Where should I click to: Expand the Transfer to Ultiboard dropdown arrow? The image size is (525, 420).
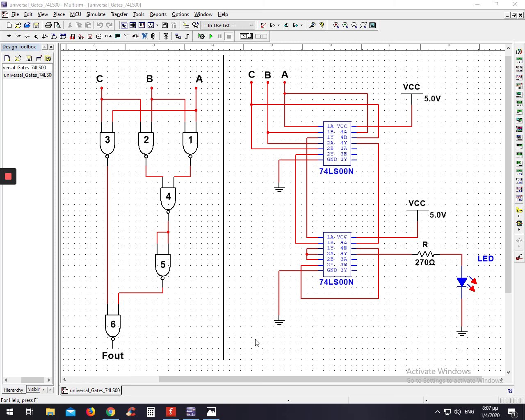(x=278, y=25)
